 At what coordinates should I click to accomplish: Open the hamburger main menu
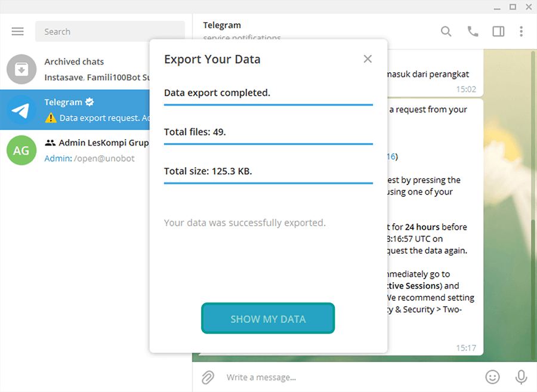click(17, 32)
